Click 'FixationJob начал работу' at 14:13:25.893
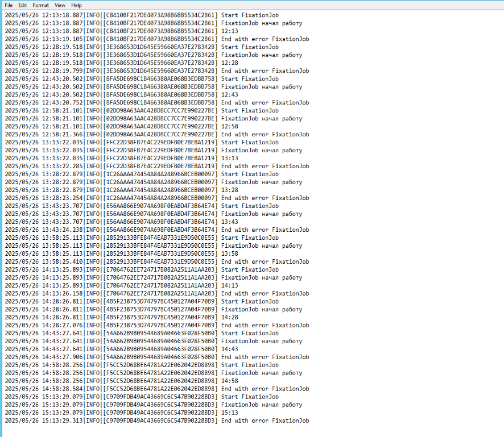This screenshot has height=437, width=504. (x=262, y=277)
